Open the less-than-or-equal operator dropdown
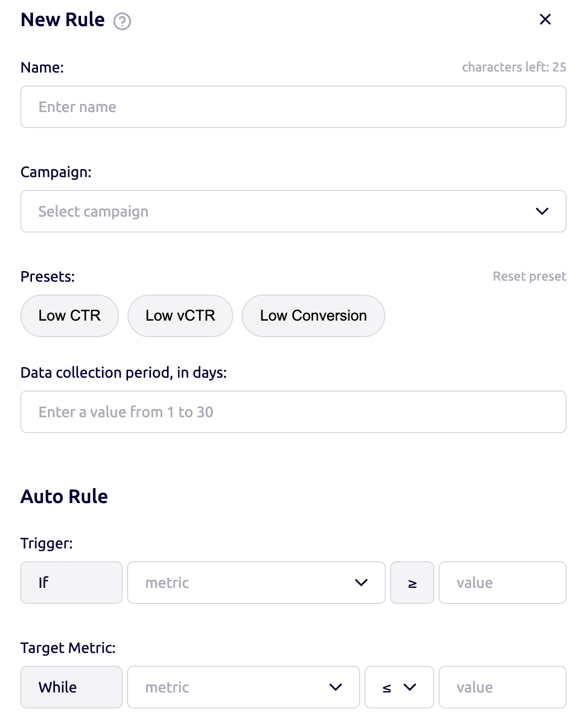 (x=399, y=687)
